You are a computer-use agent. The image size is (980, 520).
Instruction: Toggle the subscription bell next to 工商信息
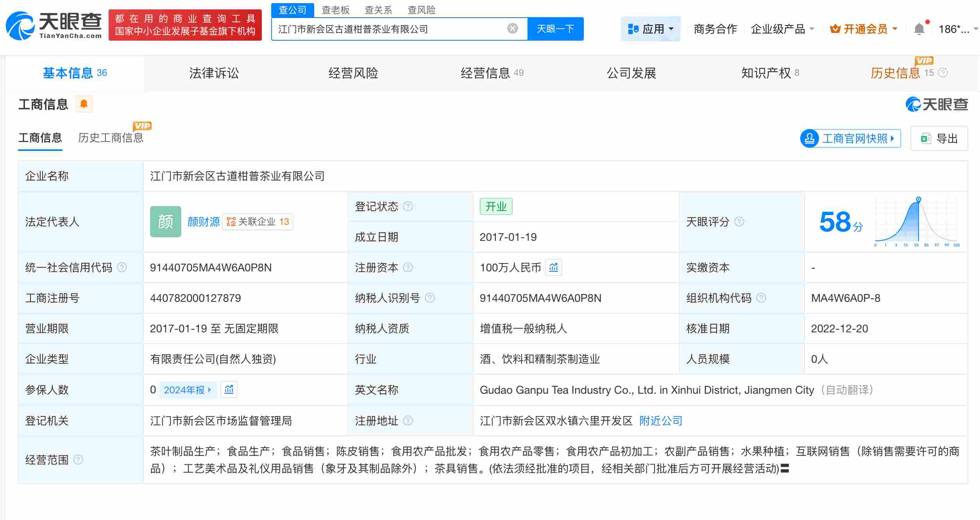84,104
